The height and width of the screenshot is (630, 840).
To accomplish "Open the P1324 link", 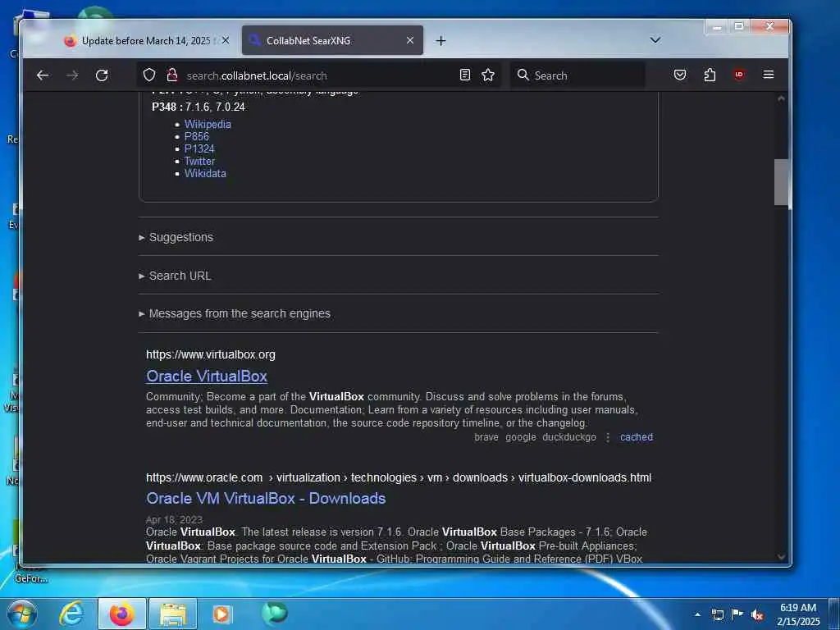I will click(x=199, y=149).
